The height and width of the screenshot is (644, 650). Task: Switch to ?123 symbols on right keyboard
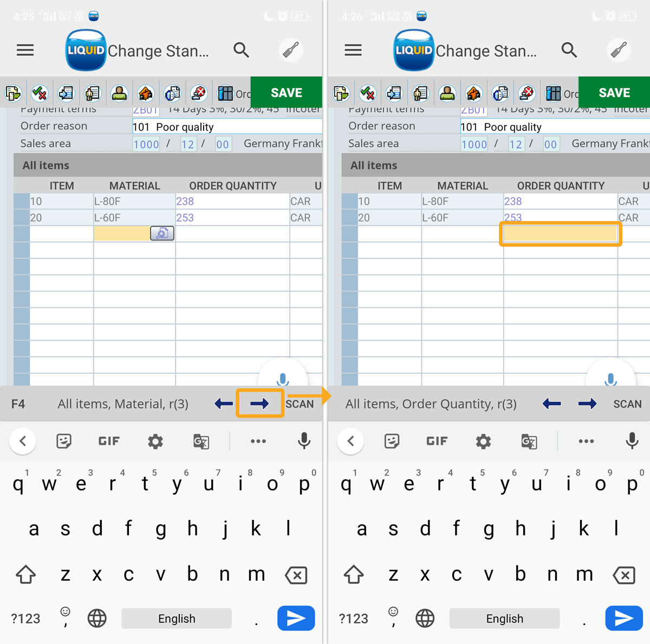(353, 619)
